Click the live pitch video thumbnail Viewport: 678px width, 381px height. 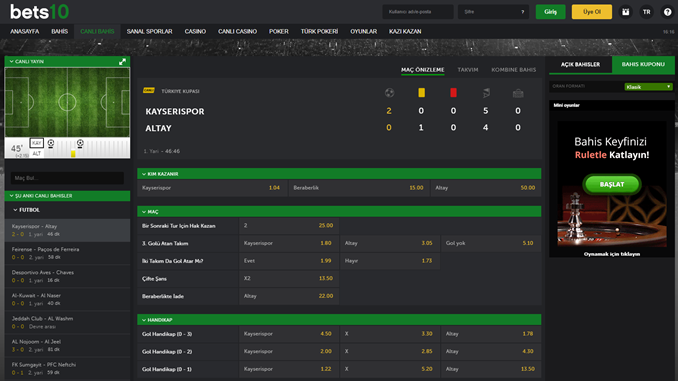click(67, 102)
